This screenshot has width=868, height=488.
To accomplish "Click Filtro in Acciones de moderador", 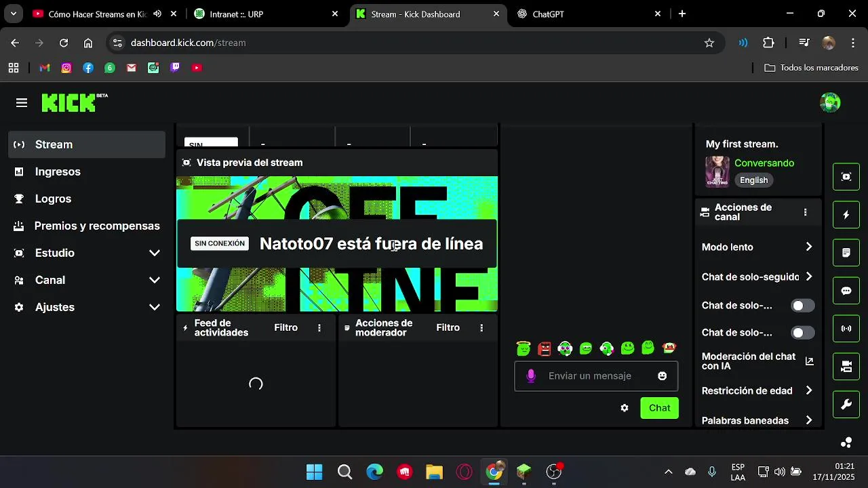I will (448, 328).
